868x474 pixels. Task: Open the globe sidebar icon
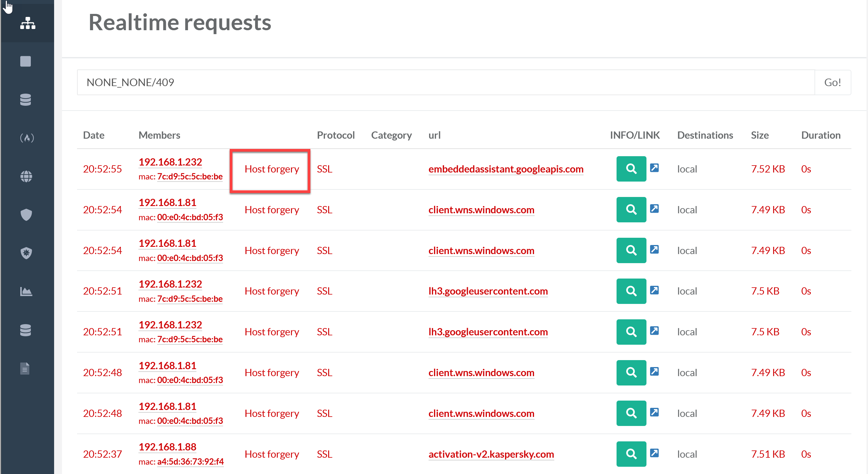tap(26, 176)
